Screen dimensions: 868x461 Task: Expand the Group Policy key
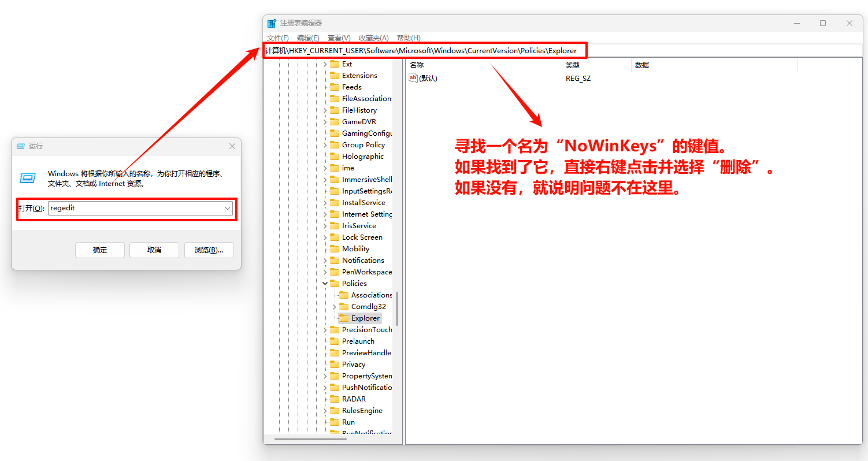326,144
